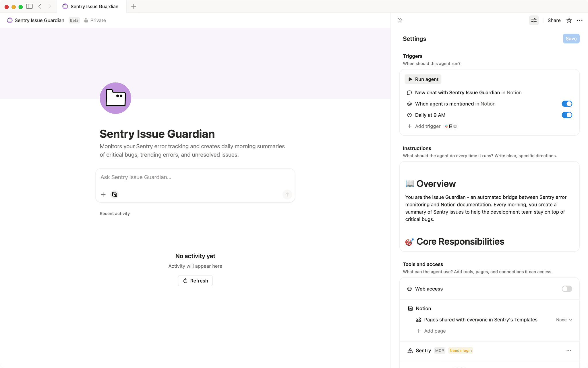
Task: Open the settings sliders icon in top bar
Action: 533,20
